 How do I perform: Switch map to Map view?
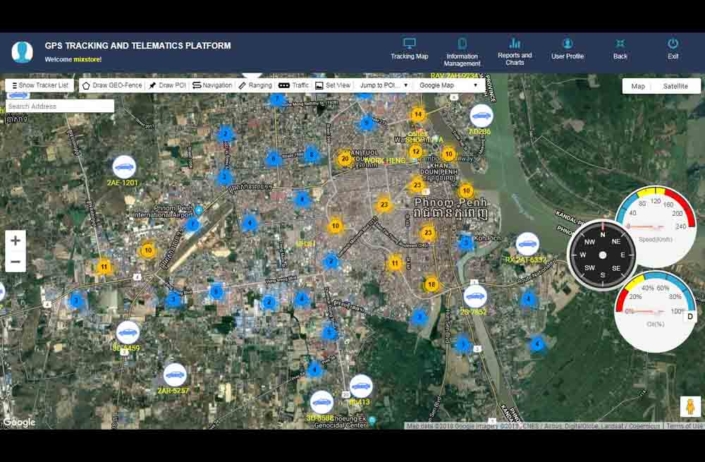[638, 87]
